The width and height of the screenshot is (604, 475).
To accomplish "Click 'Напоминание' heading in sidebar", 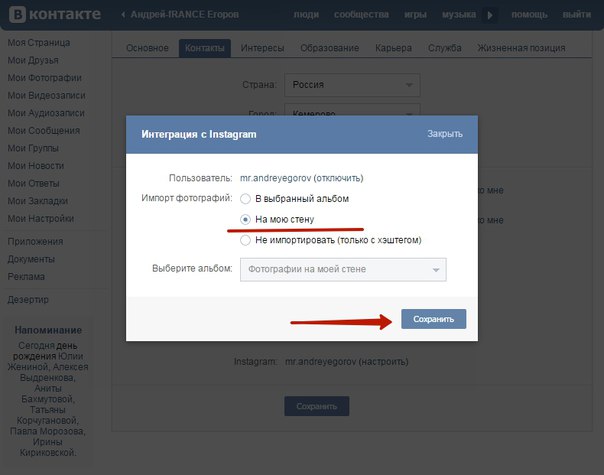I will pyautogui.click(x=48, y=330).
